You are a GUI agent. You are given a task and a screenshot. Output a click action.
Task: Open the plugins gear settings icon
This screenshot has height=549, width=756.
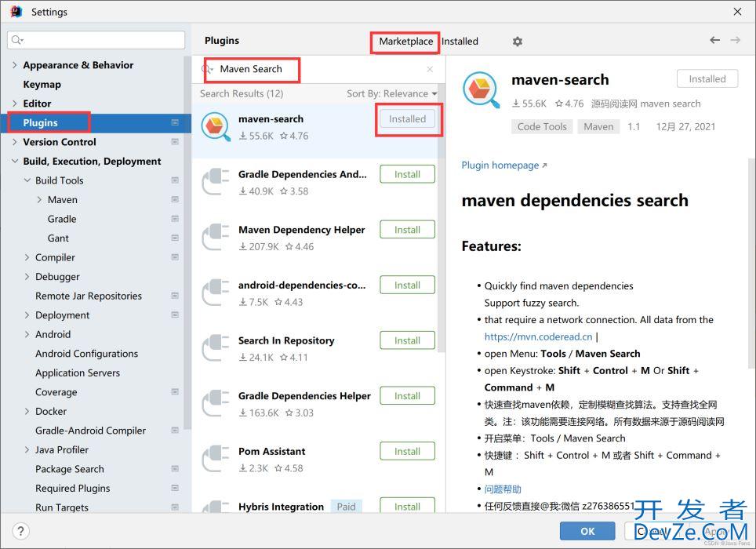[x=518, y=42]
